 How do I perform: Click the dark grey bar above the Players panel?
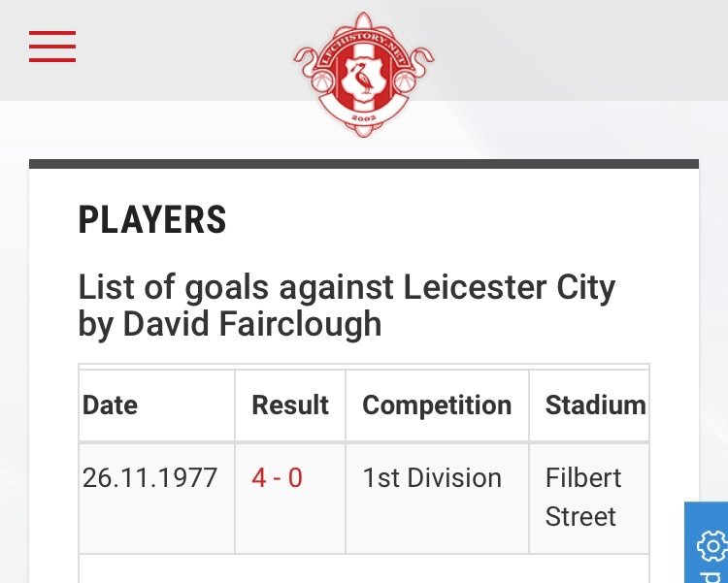click(364, 164)
